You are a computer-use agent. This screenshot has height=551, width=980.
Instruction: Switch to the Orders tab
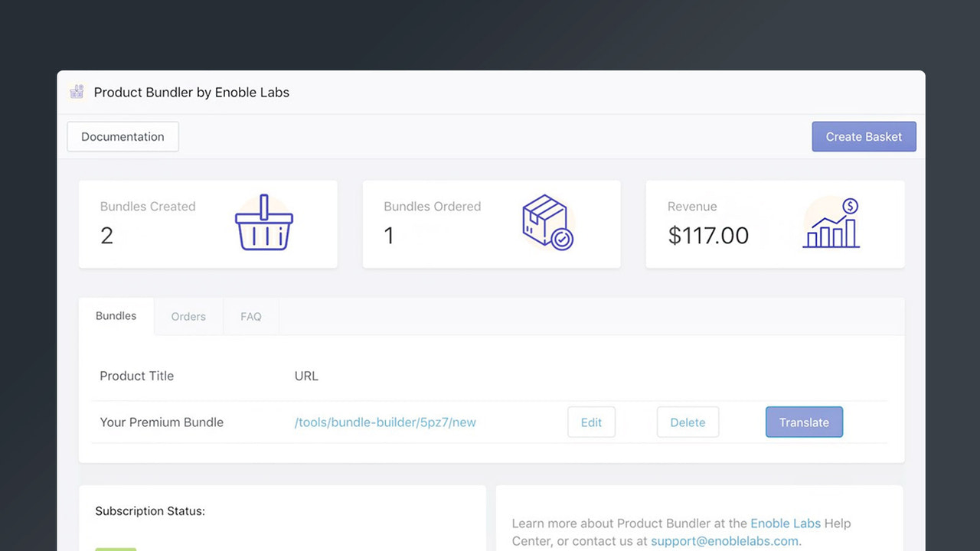[x=188, y=316]
